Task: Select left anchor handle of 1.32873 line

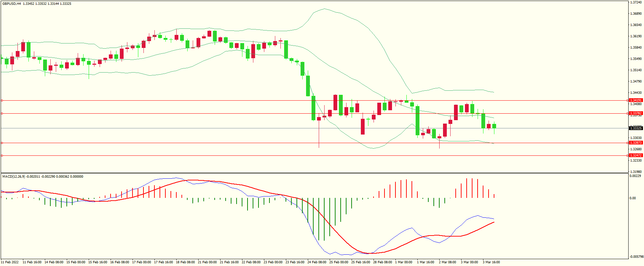Action: [x=2, y=143]
